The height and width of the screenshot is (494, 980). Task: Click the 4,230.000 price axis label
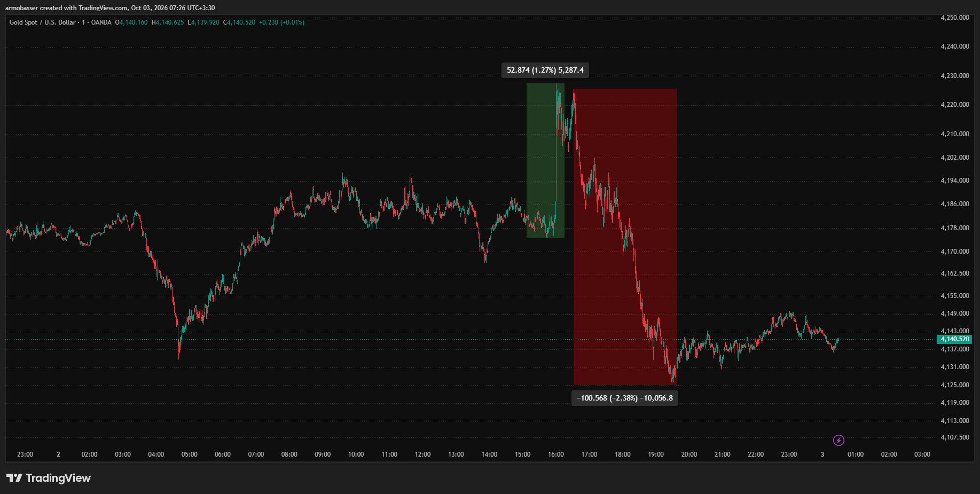[955, 76]
